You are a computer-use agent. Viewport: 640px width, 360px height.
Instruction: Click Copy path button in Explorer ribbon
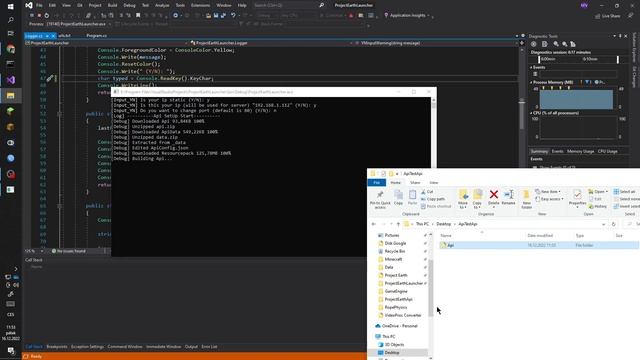point(433,199)
